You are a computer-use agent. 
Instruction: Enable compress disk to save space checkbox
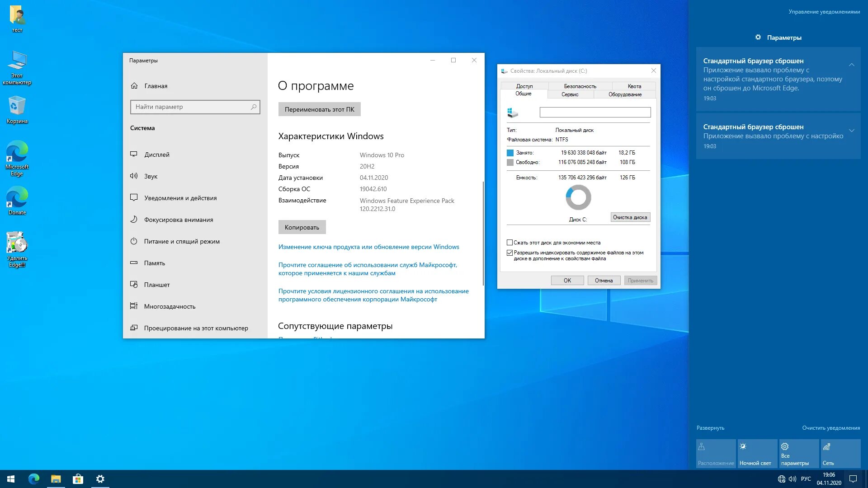pos(509,243)
